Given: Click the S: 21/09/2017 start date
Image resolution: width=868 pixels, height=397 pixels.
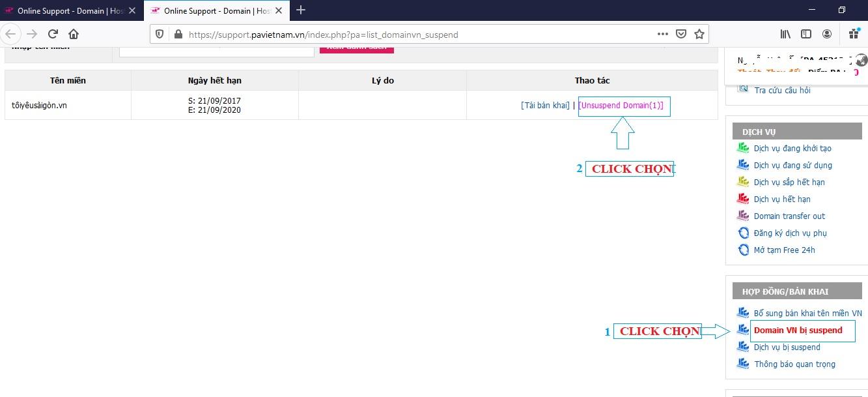Looking at the screenshot, I should click(214, 100).
